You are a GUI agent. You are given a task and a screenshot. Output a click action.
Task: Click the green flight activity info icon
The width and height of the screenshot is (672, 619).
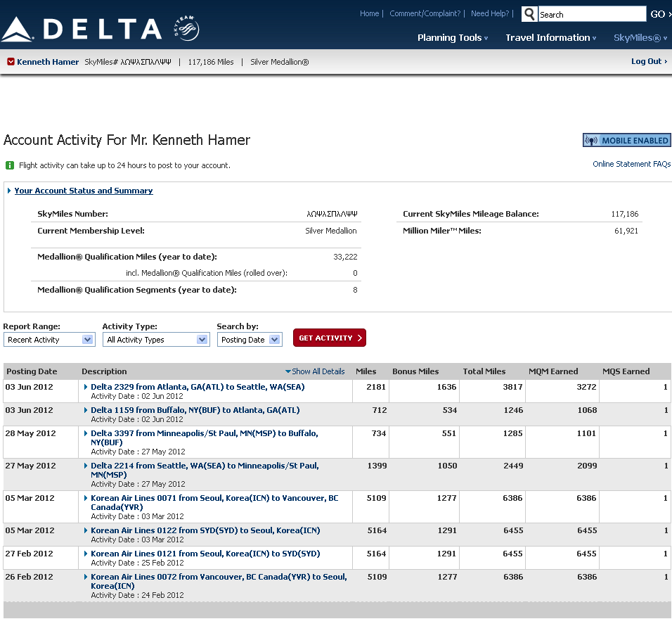pyautogui.click(x=10, y=165)
